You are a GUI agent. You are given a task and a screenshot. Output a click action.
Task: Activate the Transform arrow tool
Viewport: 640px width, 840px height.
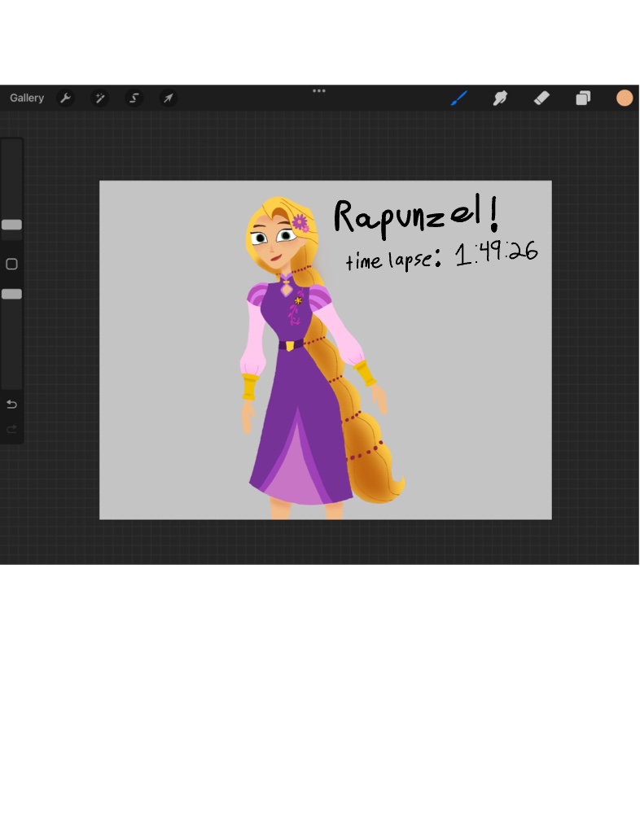tap(169, 98)
